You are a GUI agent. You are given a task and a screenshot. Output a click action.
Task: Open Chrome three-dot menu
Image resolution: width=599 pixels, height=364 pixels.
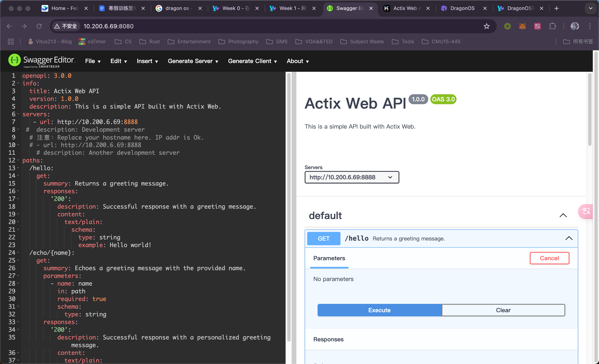[590, 26]
